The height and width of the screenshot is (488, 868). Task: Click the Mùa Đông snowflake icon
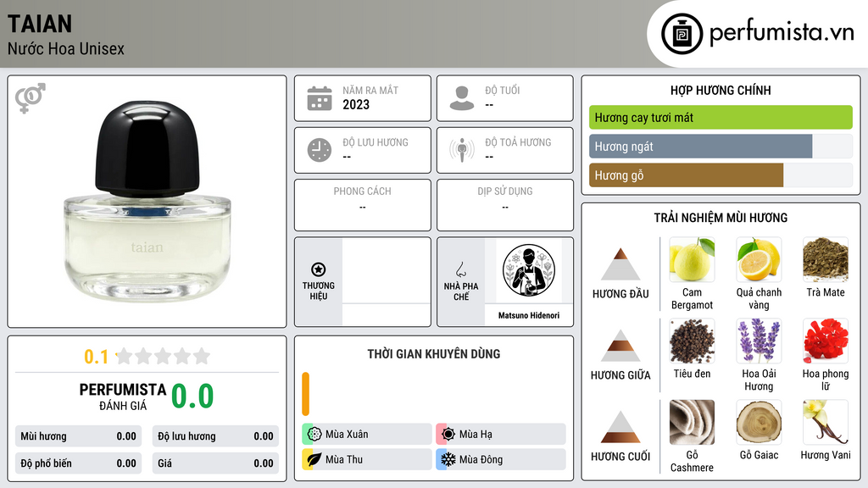(448, 459)
